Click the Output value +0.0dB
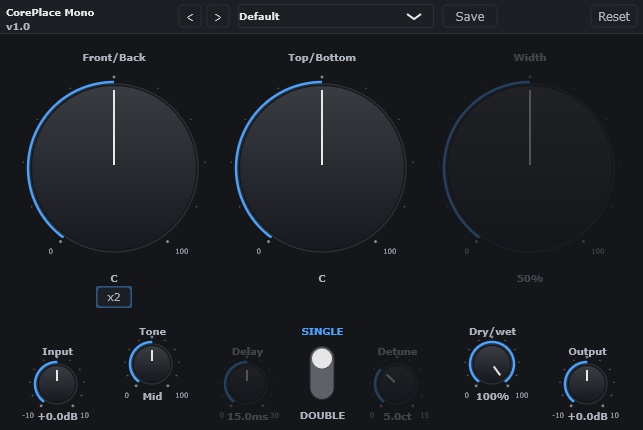The image size is (643, 430). pos(587,416)
